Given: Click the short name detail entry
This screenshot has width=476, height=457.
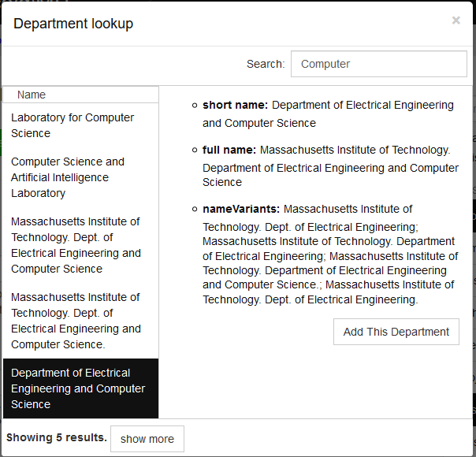Looking at the screenshot, I should [328, 113].
